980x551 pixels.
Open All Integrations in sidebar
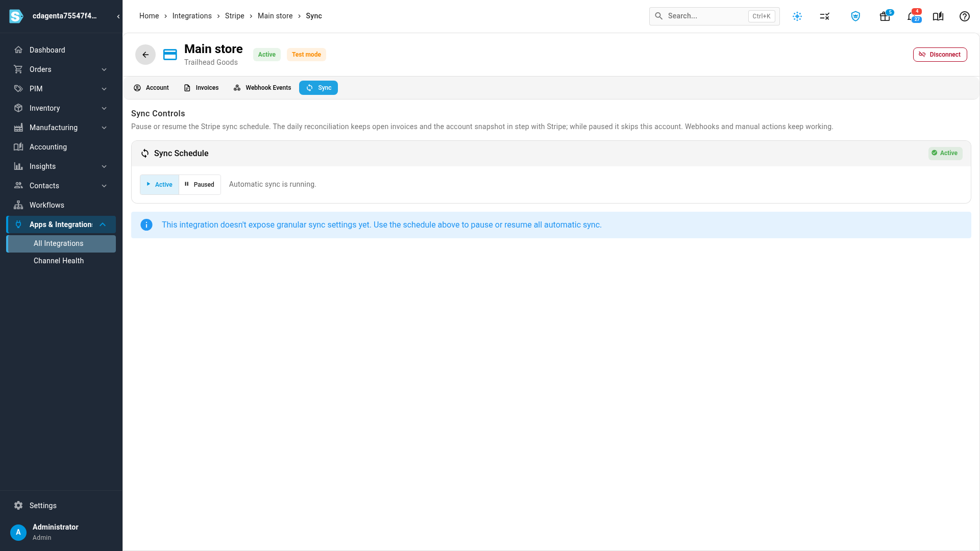click(61, 244)
